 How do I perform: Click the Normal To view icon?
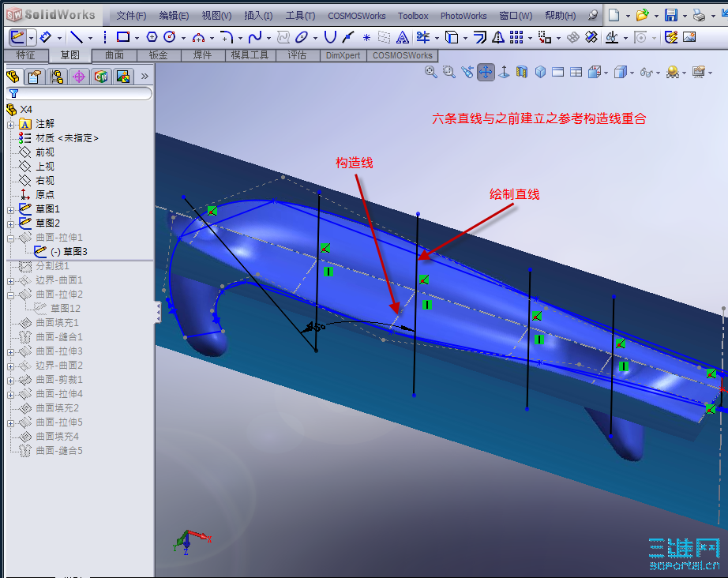click(x=504, y=72)
